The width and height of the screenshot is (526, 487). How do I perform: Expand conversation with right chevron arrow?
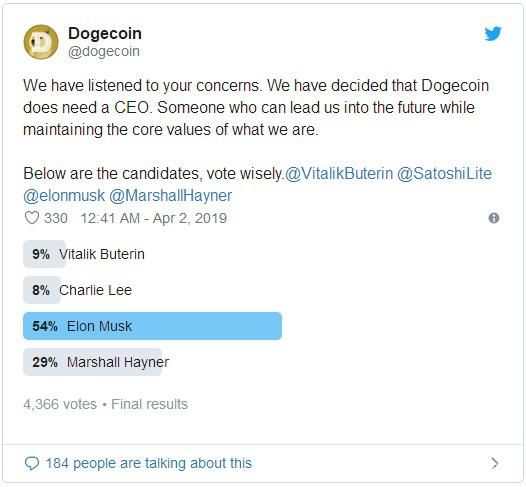tap(494, 463)
